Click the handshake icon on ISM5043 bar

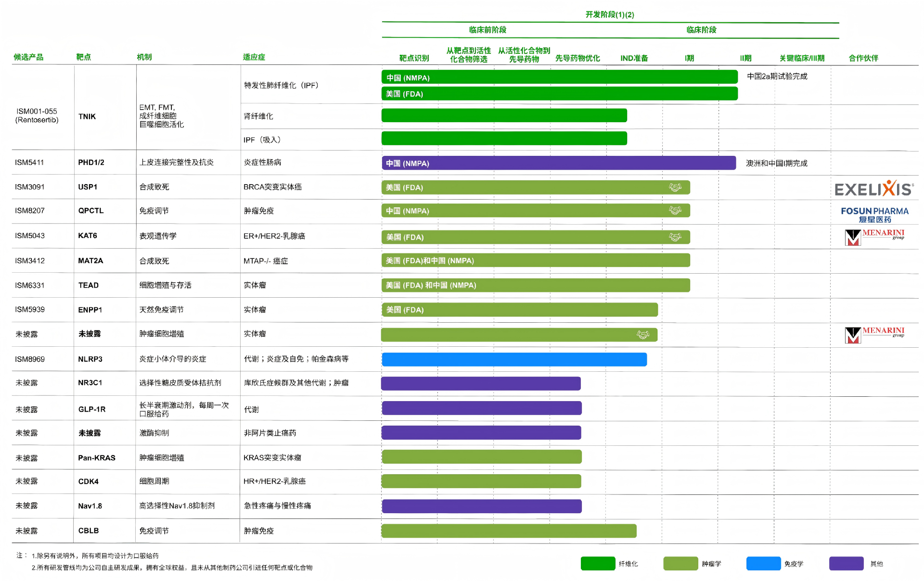[x=675, y=237]
